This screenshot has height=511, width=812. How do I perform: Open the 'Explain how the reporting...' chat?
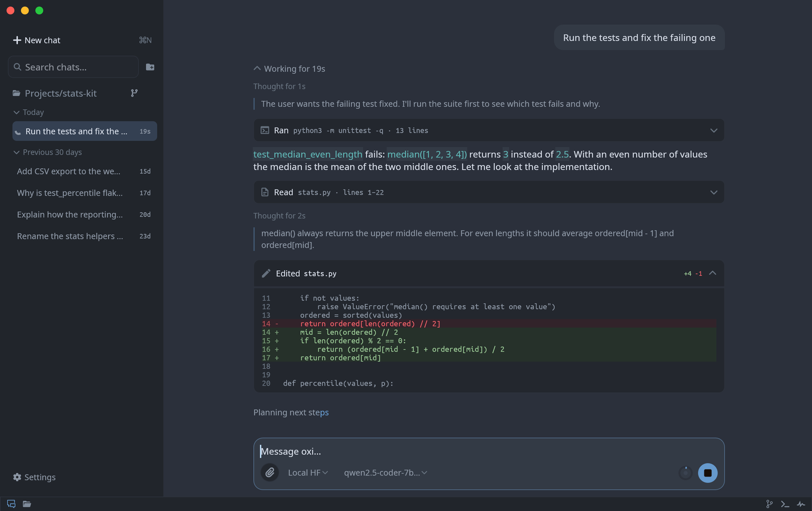pyautogui.click(x=85, y=214)
